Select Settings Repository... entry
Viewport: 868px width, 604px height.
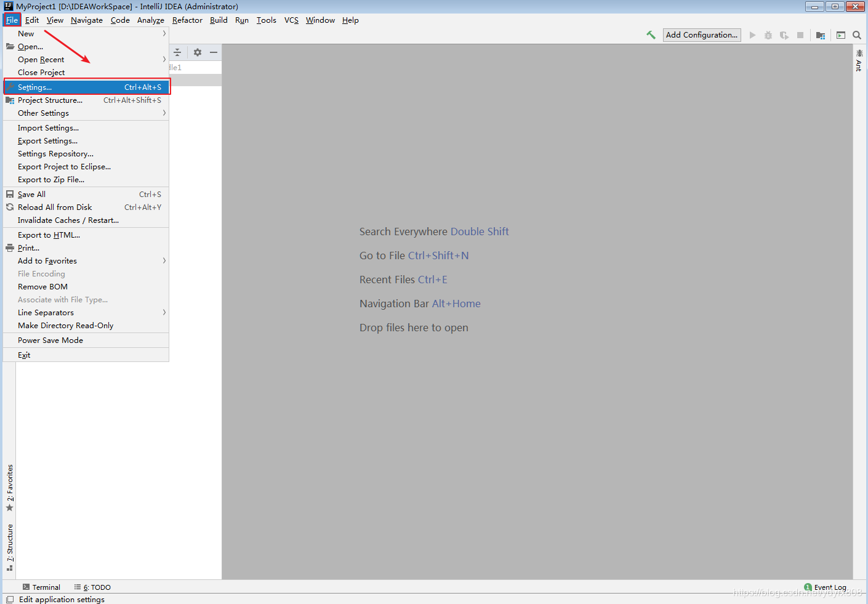click(86, 153)
